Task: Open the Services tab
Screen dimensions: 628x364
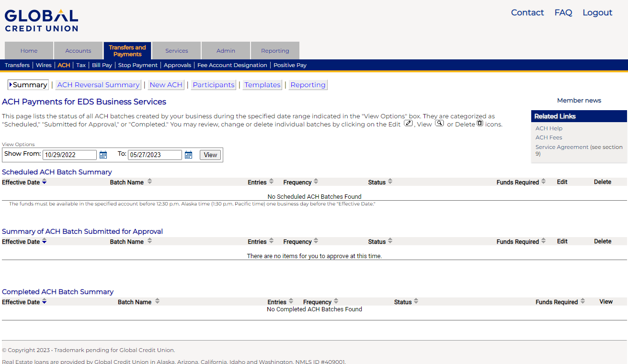Action: tap(177, 51)
